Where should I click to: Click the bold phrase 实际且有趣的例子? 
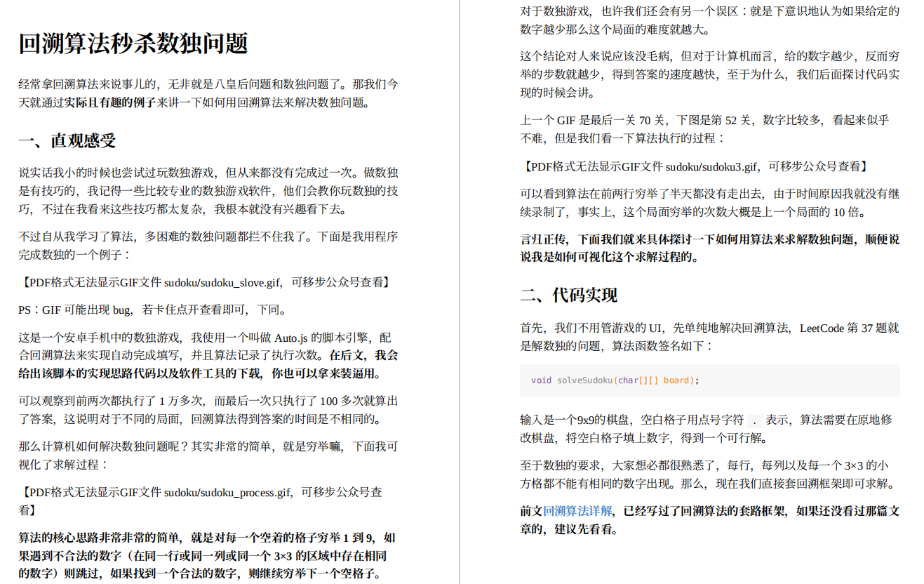click(110, 102)
